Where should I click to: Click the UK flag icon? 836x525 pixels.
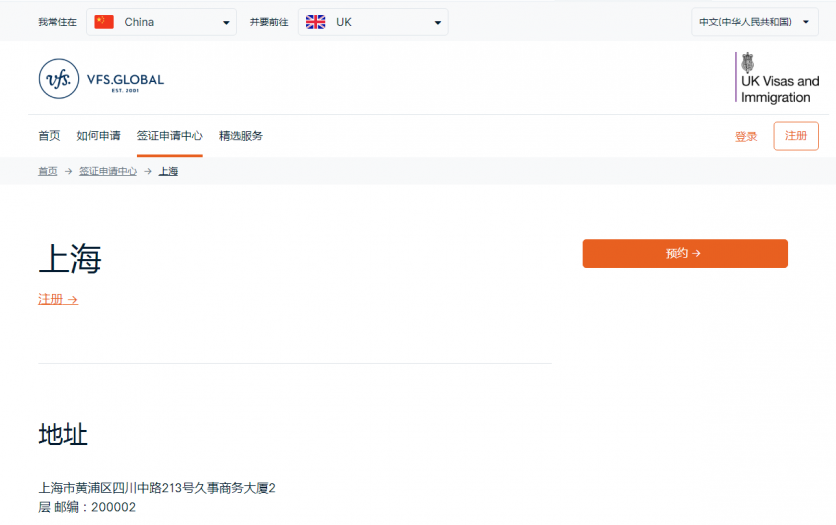(x=315, y=22)
